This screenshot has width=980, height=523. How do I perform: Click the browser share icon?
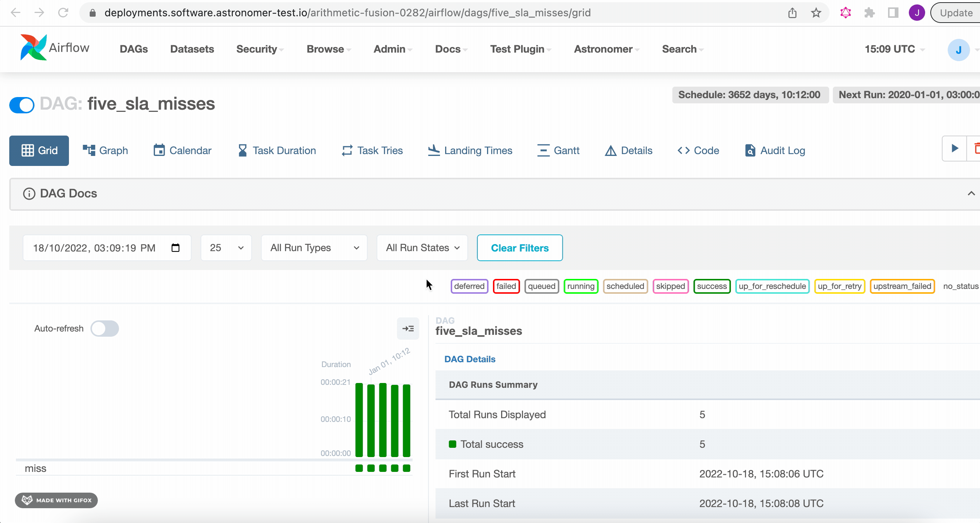(792, 13)
